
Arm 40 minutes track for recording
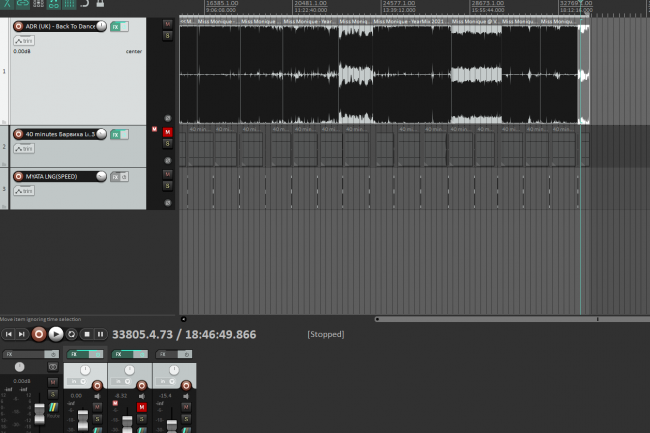(18, 134)
